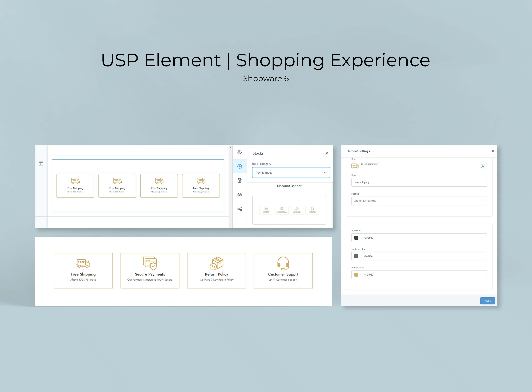Open the edit form icon in the sidebar
The width and height of the screenshot is (532, 392).
(239, 181)
